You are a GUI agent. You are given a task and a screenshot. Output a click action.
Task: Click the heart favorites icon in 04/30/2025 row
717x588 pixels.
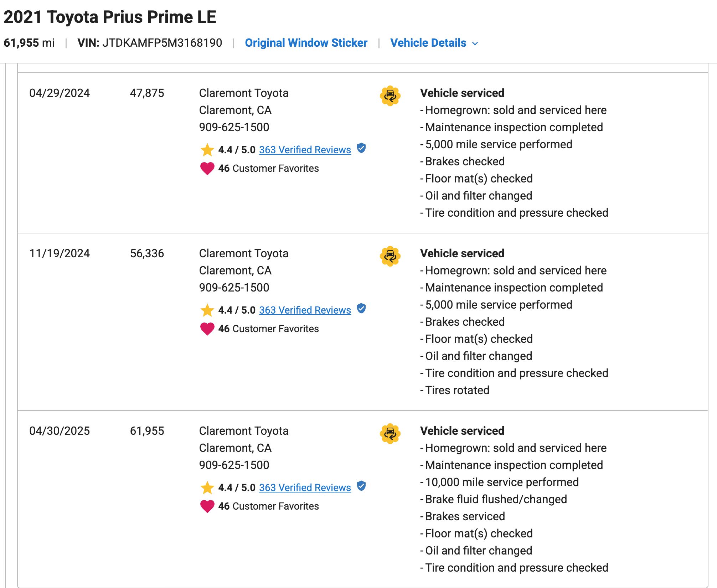click(207, 506)
